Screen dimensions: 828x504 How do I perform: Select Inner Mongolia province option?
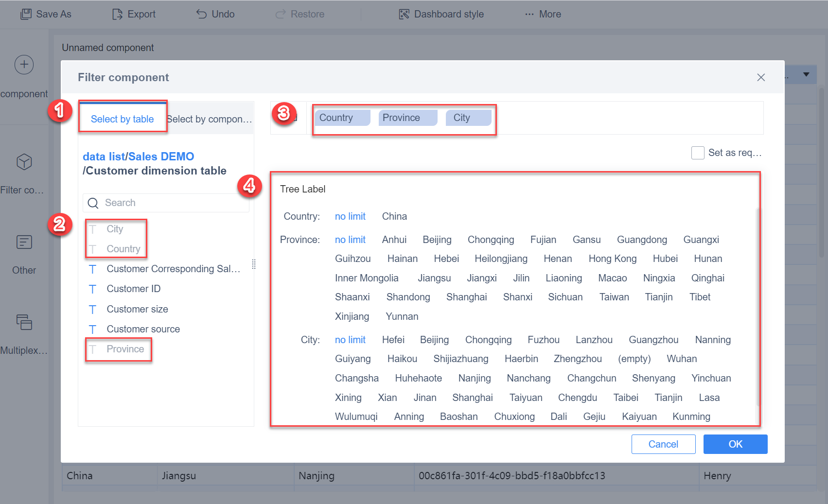click(367, 278)
